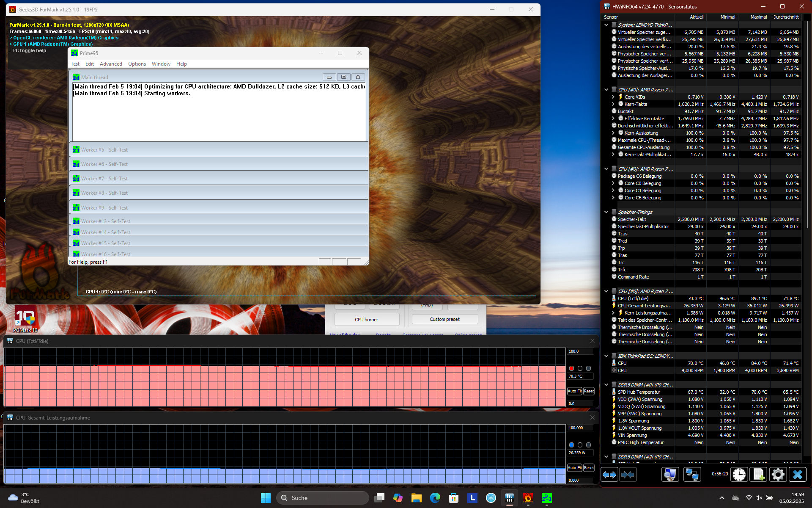Screen dimensions: 812x508
Task: Click the Windows search box in taskbar
Action: (x=323, y=498)
